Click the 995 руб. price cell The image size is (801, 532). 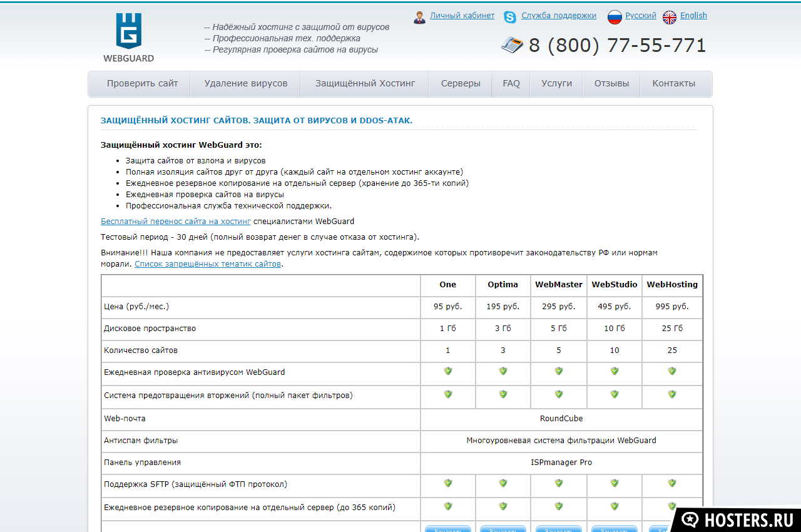click(672, 307)
